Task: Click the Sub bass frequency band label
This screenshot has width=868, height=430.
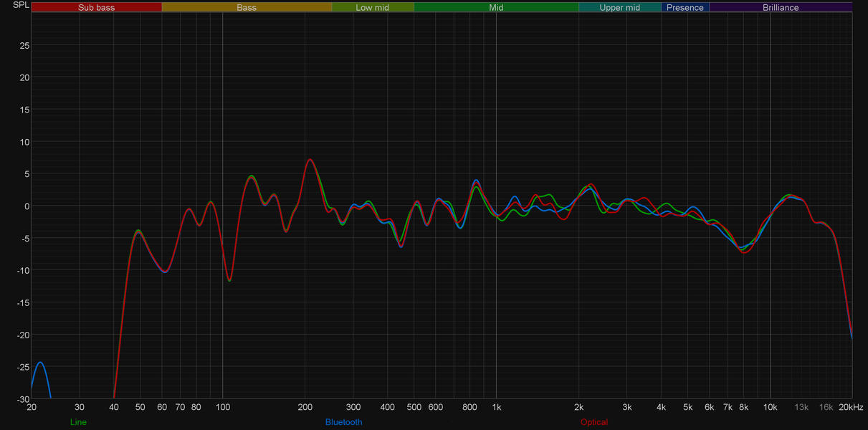Action: coord(96,8)
